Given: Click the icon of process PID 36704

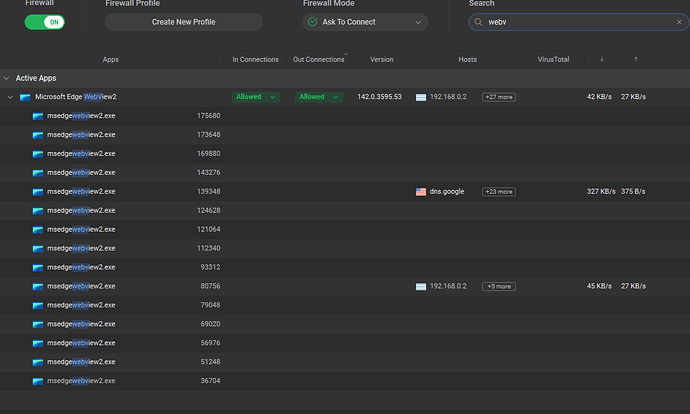Looking at the screenshot, I should (x=38, y=381).
